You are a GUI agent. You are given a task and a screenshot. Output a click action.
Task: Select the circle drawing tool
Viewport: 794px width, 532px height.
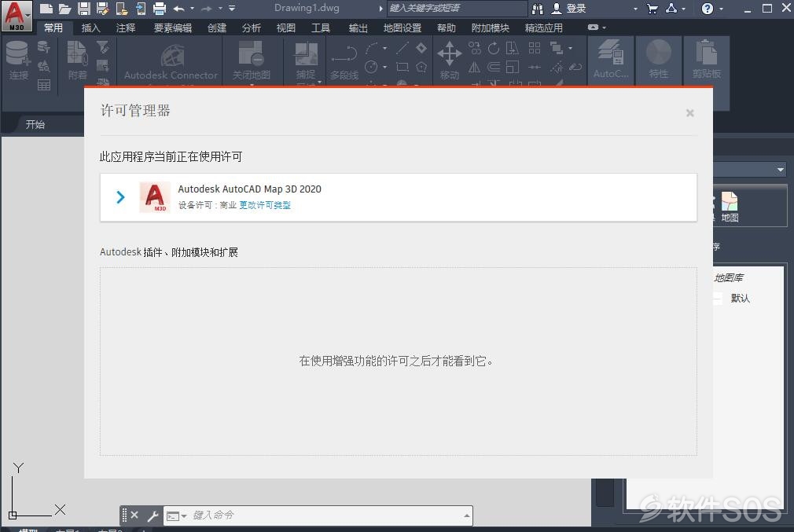pyautogui.click(x=371, y=67)
